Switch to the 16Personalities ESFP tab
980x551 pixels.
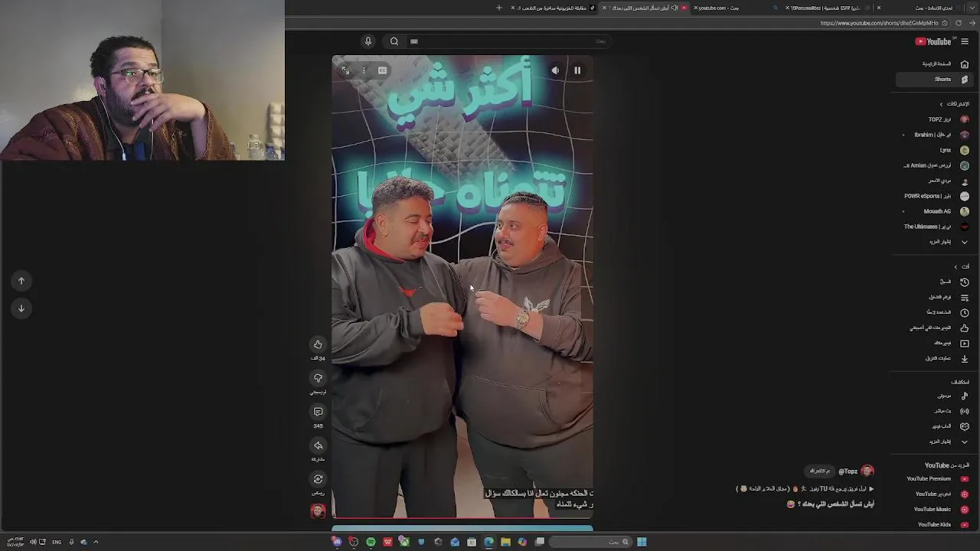point(827,8)
